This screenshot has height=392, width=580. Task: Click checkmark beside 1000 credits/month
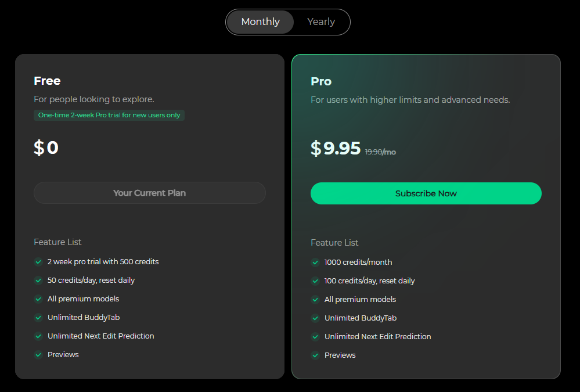315,262
